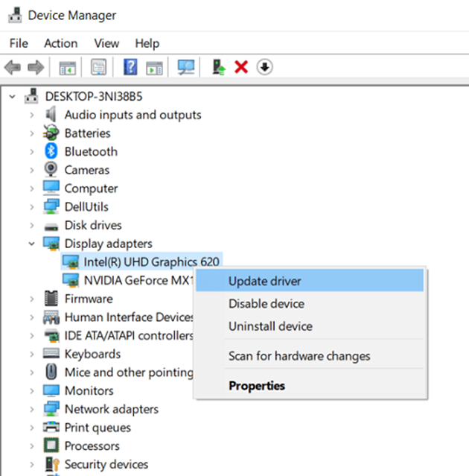Expand the Batteries category arrow
469x476 pixels.
point(31,133)
